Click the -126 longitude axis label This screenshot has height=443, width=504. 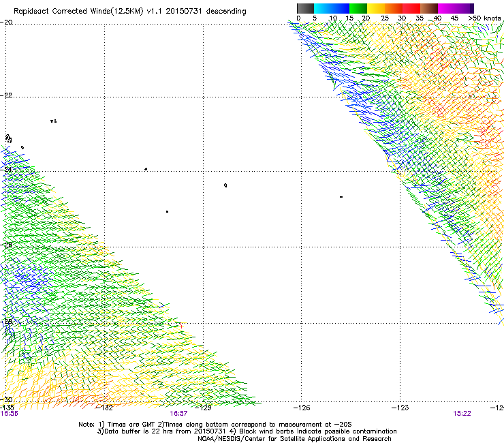point(302,408)
